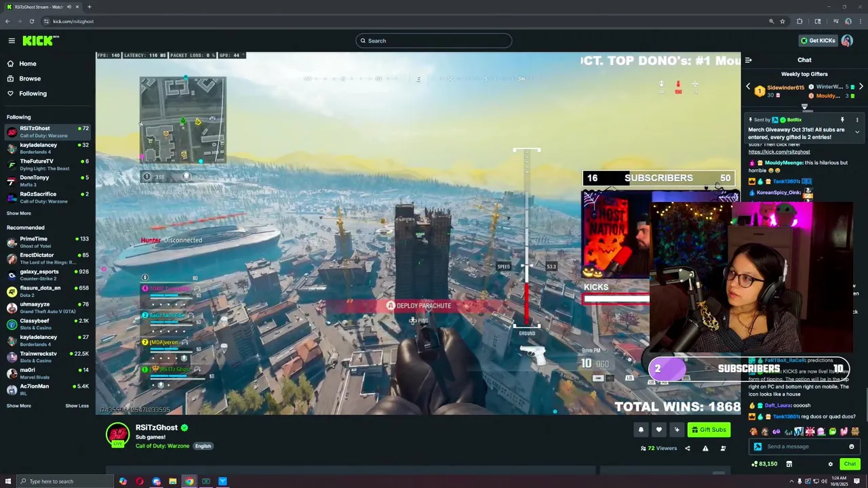Reload the page
Image resolution: width=868 pixels, height=488 pixels.
(x=31, y=21)
